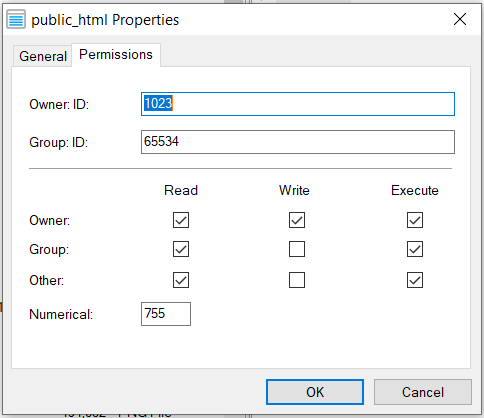The height and width of the screenshot is (418, 484).
Task: Select the Permissions tab
Action: tap(116, 55)
